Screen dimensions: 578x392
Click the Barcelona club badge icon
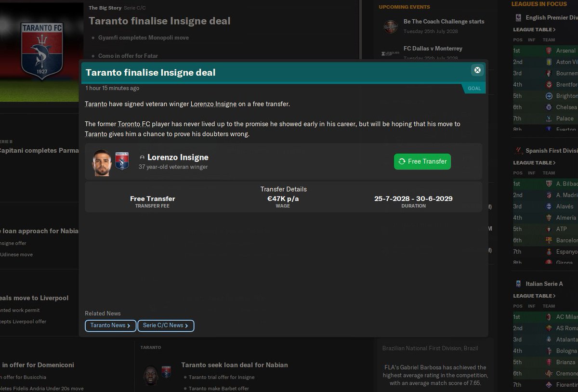click(549, 240)
